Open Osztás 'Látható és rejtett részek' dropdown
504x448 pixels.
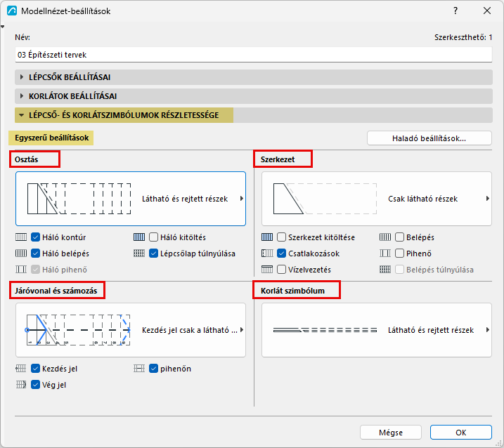coord(131,199)
